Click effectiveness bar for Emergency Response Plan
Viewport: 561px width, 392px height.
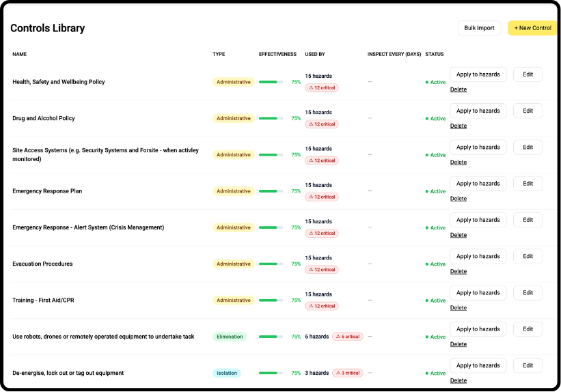point(271,191)
